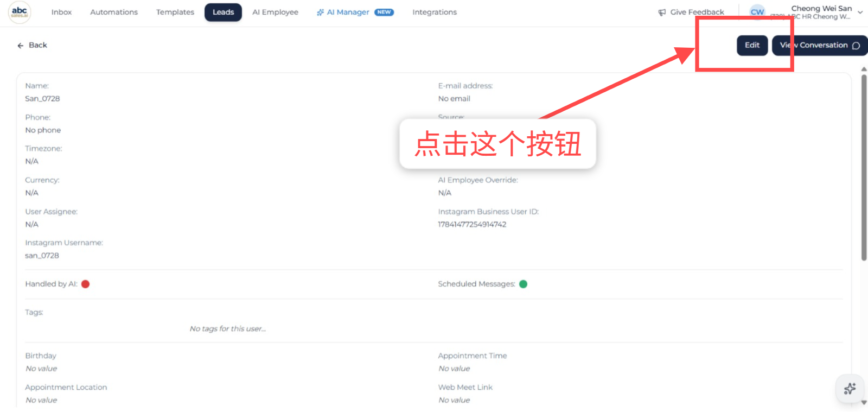Click Instagram Business User ID 17841477254914742
Screen dimensions: 868x412
(472, 224)
